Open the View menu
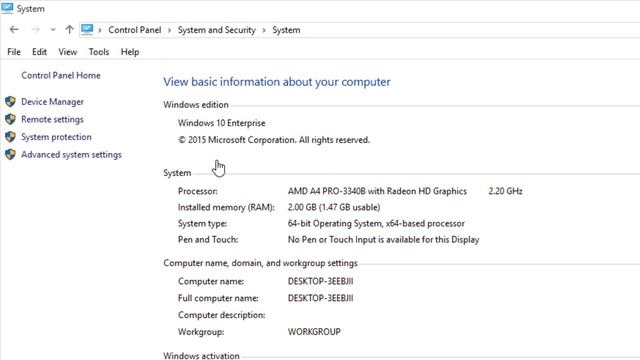Image resolution: width=640 pixels, height=360 pixels. click(x=67, y=52)
